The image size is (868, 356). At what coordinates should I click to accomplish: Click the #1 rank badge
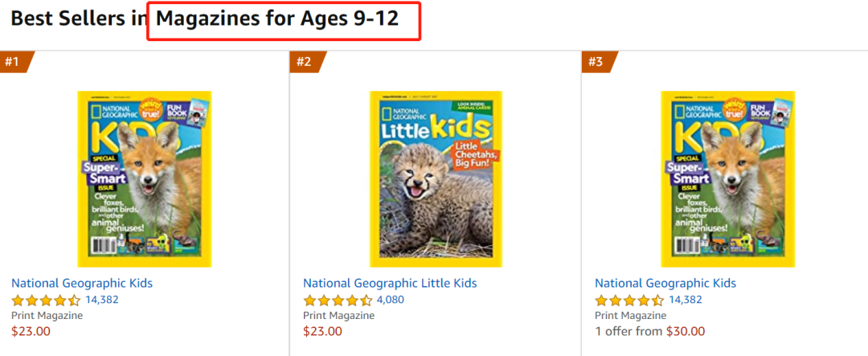click(x=13, y=62)
